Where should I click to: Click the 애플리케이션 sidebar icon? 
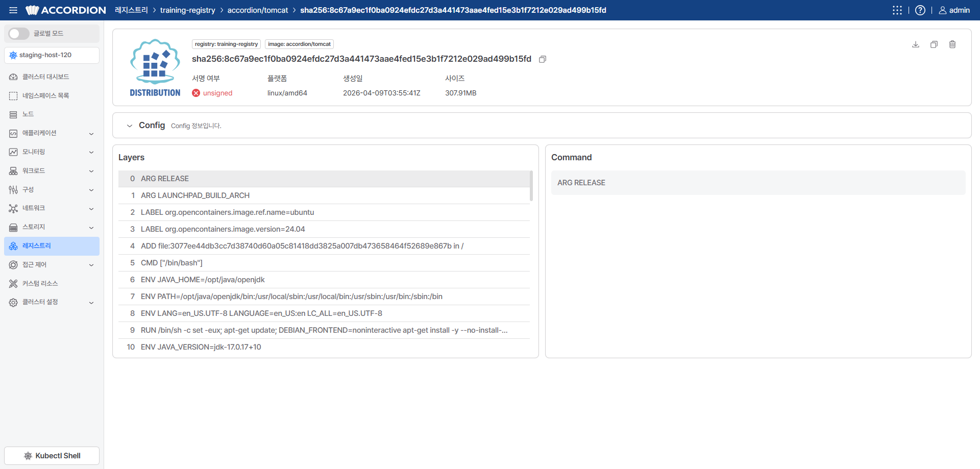13,134
